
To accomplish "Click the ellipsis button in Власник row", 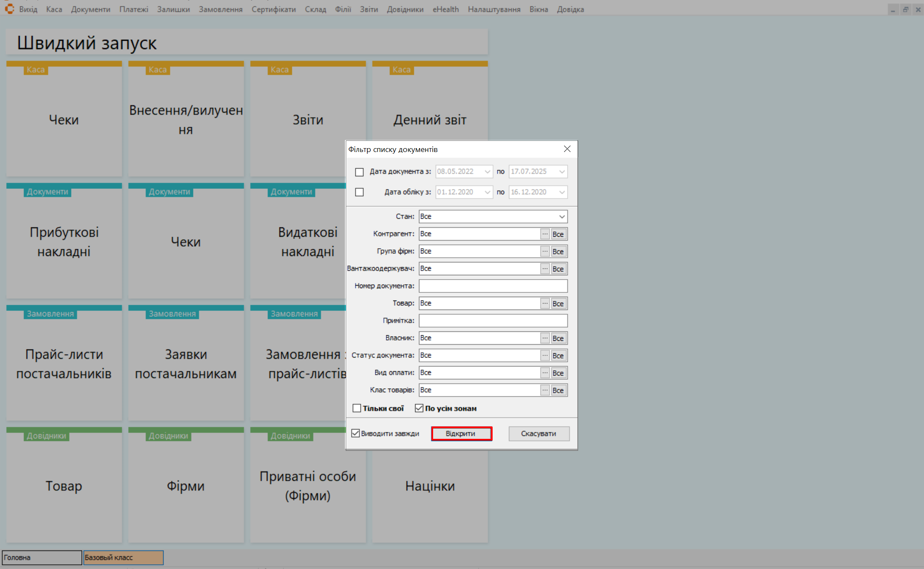I will [544, 338].
